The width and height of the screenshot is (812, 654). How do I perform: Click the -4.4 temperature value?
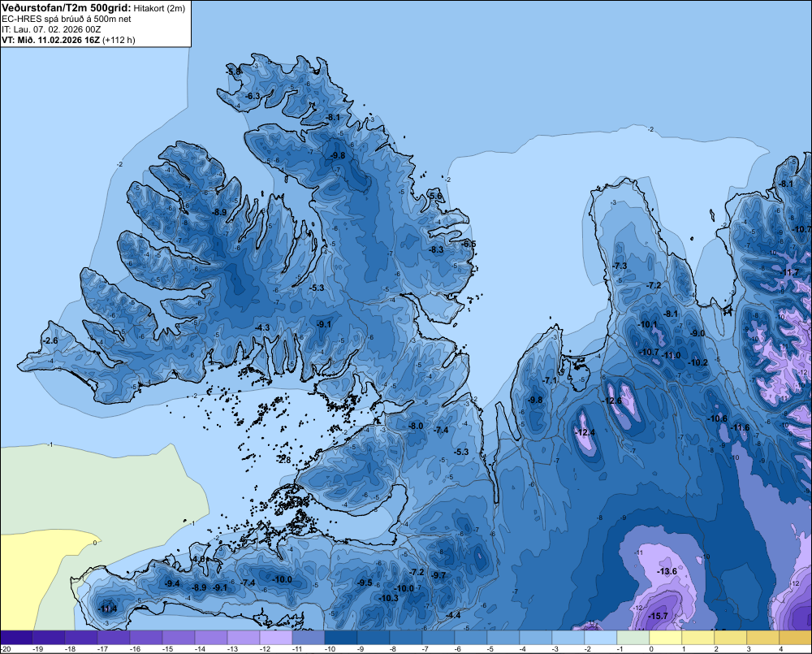(x=453, y=615)
